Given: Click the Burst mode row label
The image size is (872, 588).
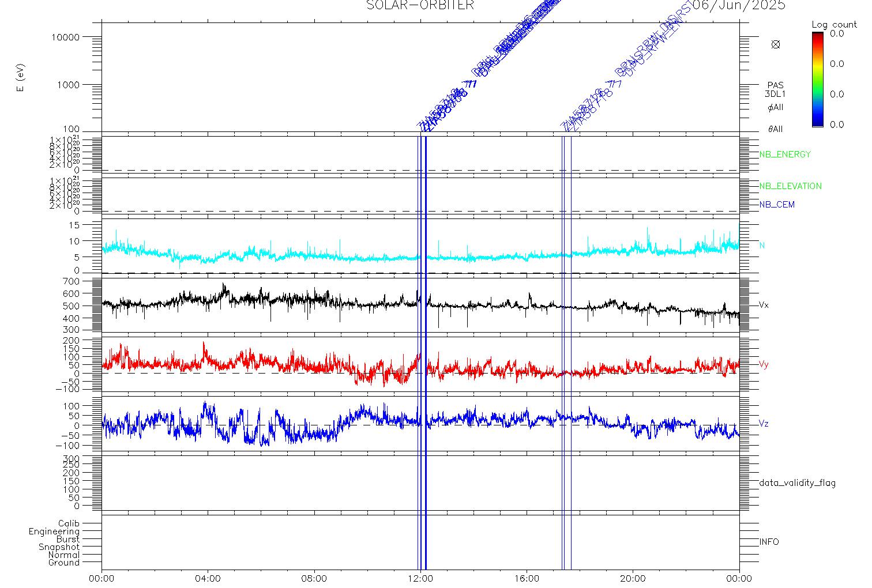Looking at the screenshot, I should 68,540.
